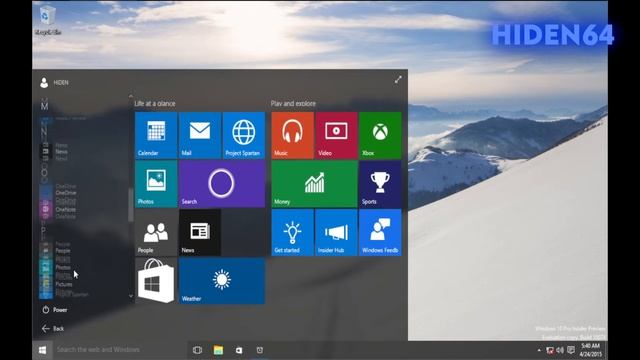Click the Back button

tap(53, 329)
